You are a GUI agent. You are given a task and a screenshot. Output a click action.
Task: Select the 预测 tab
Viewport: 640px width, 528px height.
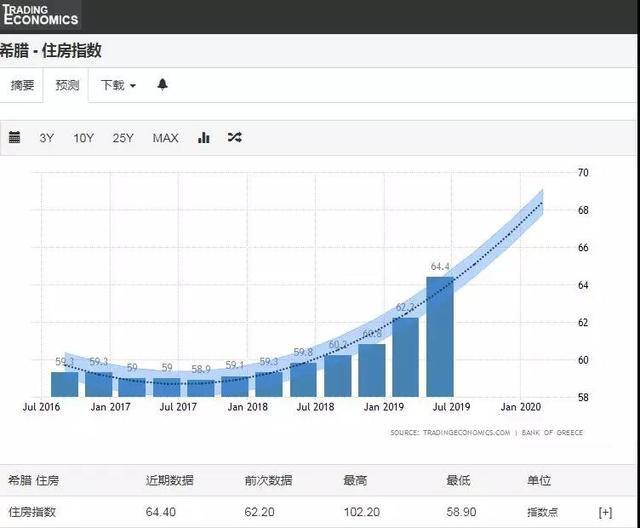[65, 86]
